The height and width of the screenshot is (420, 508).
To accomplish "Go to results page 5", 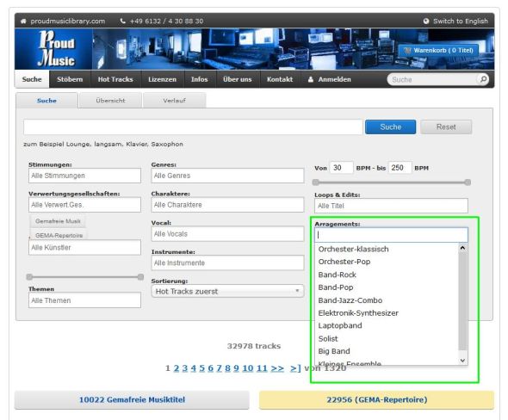I will pos(201,368).
